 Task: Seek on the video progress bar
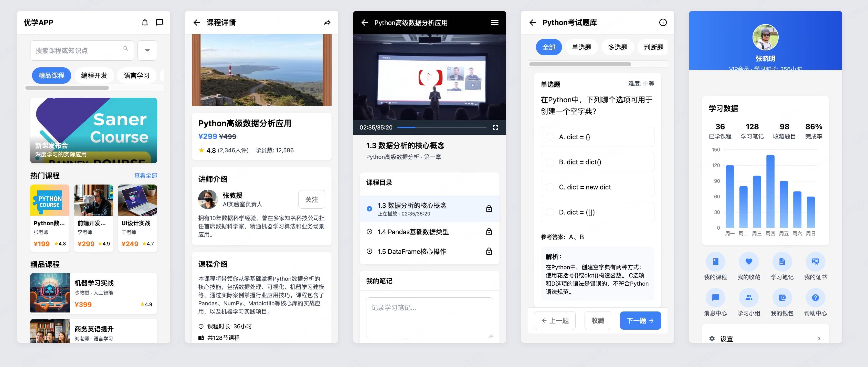click(442, 128)
